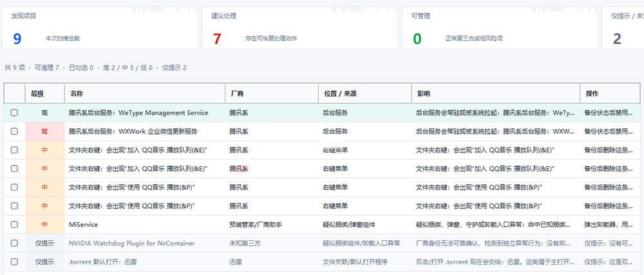Tick the .torrent 默认打开 row checkbox

pyautogui.click(x=14, y=261)
